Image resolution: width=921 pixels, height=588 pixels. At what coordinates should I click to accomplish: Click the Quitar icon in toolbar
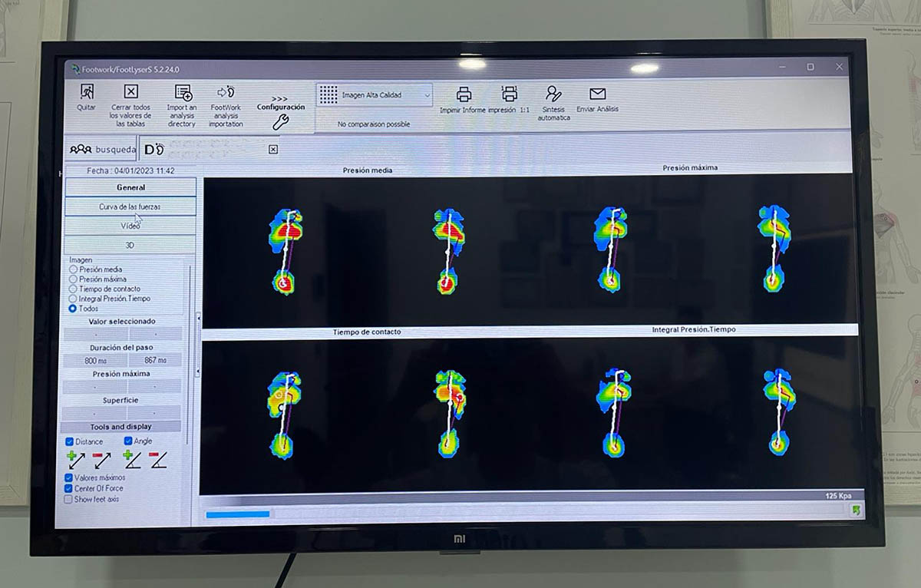[87, 91]
